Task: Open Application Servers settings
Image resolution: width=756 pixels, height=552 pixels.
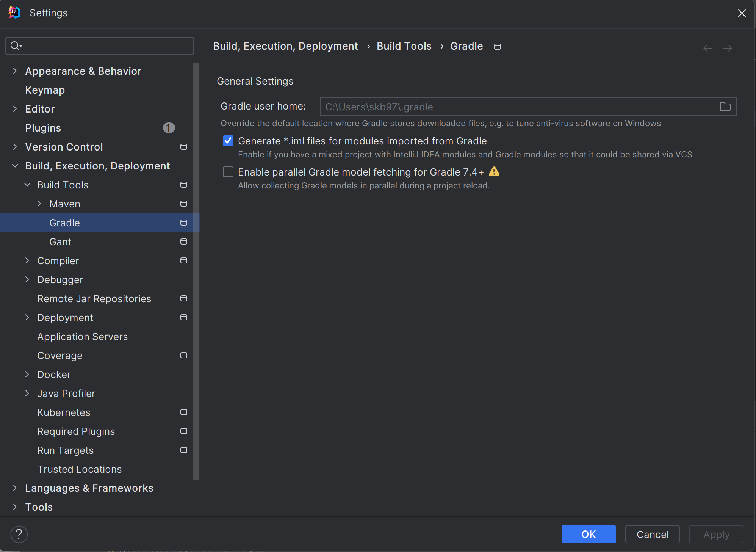Action: pos(82,337)
